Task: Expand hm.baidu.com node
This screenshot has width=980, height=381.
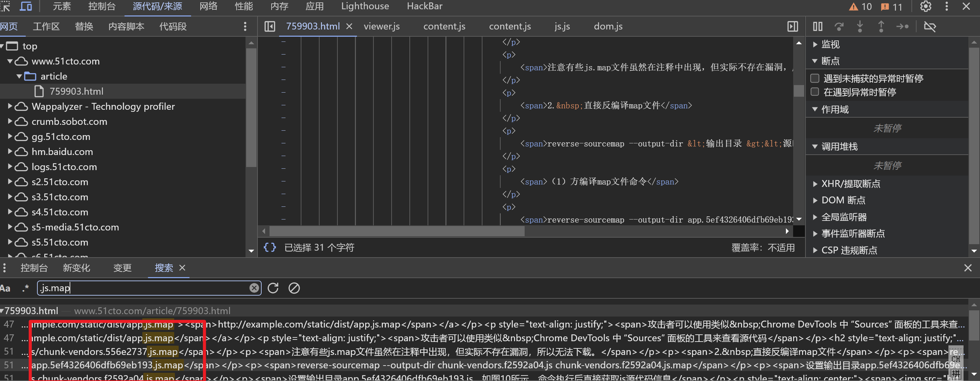Action: (10, 152)
